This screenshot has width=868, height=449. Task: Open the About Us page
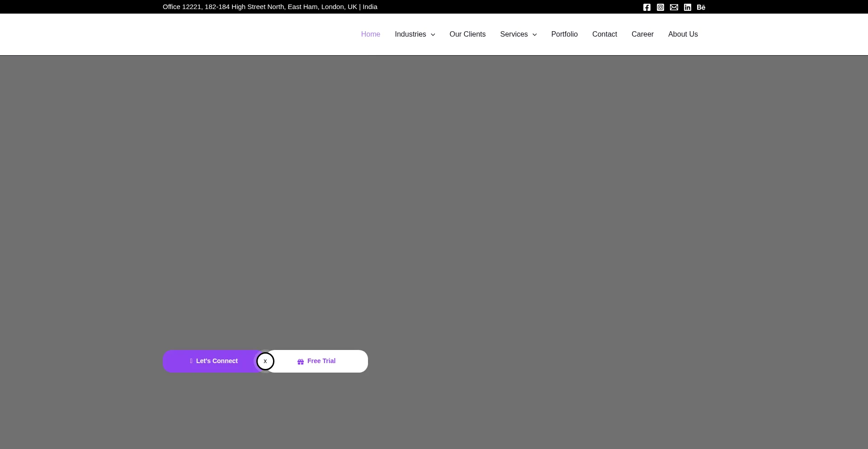click(x=683, y=34)
